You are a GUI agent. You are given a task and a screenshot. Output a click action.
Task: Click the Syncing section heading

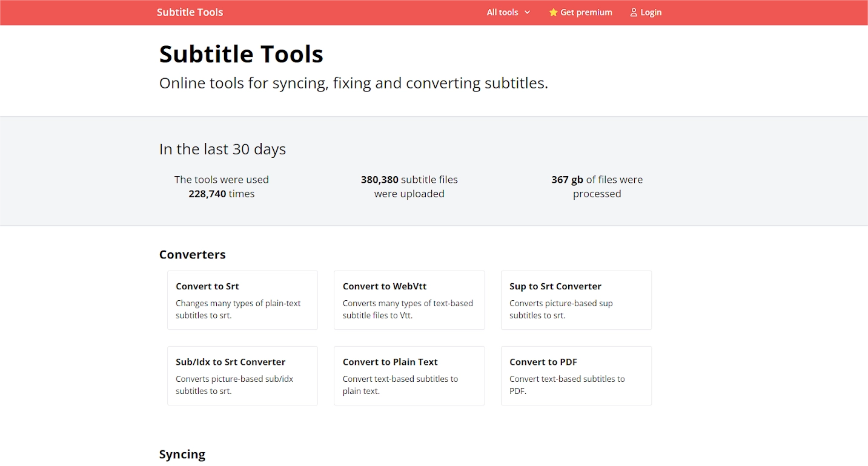[x=182, y=454]
